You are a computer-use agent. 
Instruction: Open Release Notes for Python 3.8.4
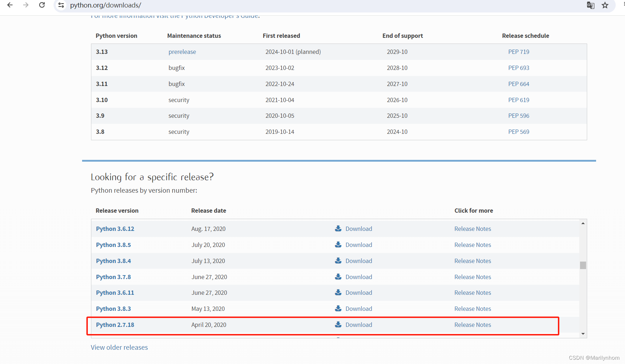[x=473, y=261]
